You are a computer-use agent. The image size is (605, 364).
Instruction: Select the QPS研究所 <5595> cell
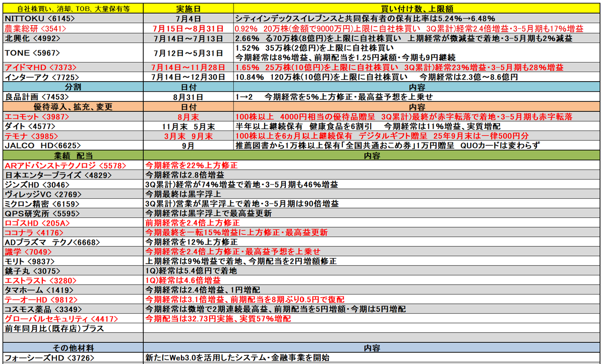(x=73, y=213)
